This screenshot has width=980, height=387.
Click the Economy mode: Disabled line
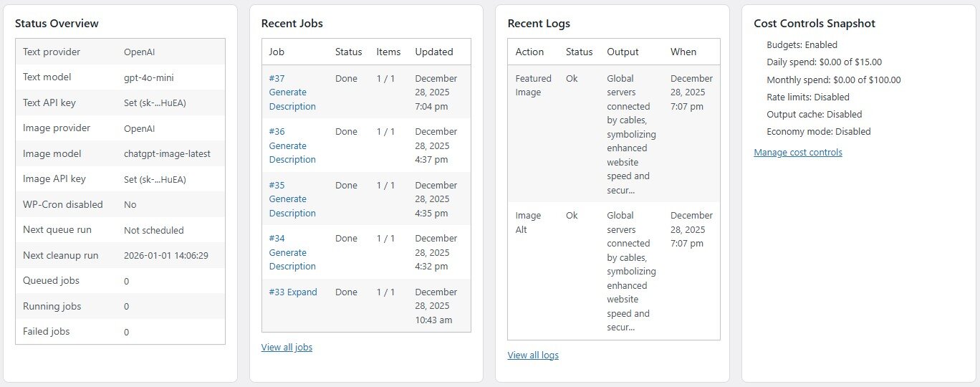pos(818,132)
